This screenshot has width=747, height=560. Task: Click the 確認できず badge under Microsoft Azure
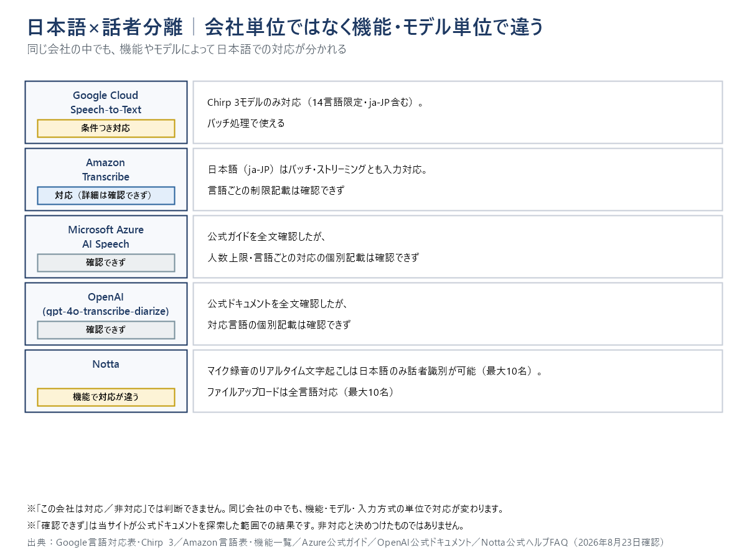coord(106,263)
